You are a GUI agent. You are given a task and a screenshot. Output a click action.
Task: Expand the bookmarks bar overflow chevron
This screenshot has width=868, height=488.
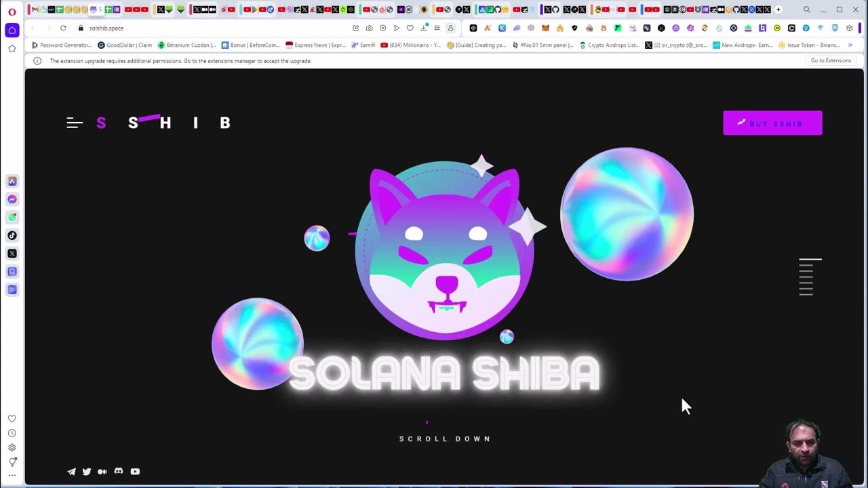pos(850,45)
